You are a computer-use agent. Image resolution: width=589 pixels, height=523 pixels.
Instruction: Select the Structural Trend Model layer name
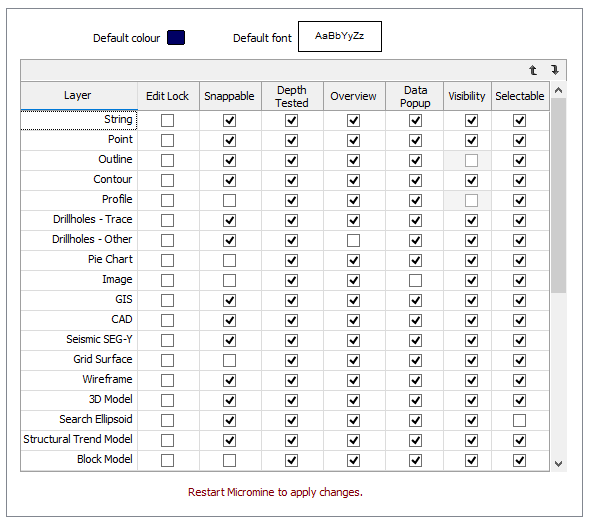(78, 439)
